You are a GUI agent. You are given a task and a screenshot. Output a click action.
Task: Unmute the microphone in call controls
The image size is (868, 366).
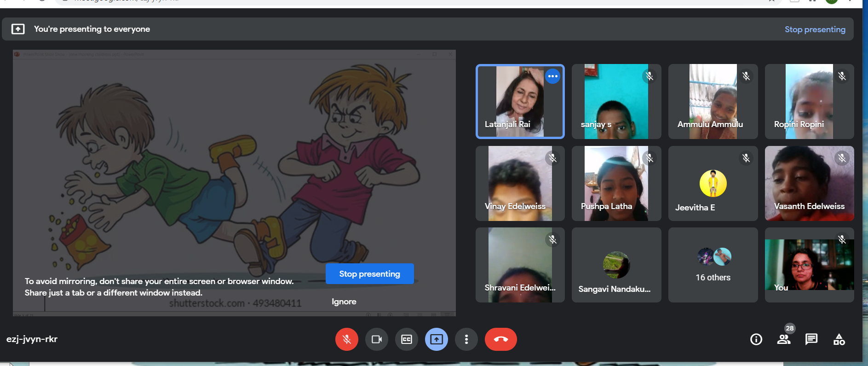[x=347, y=339]
